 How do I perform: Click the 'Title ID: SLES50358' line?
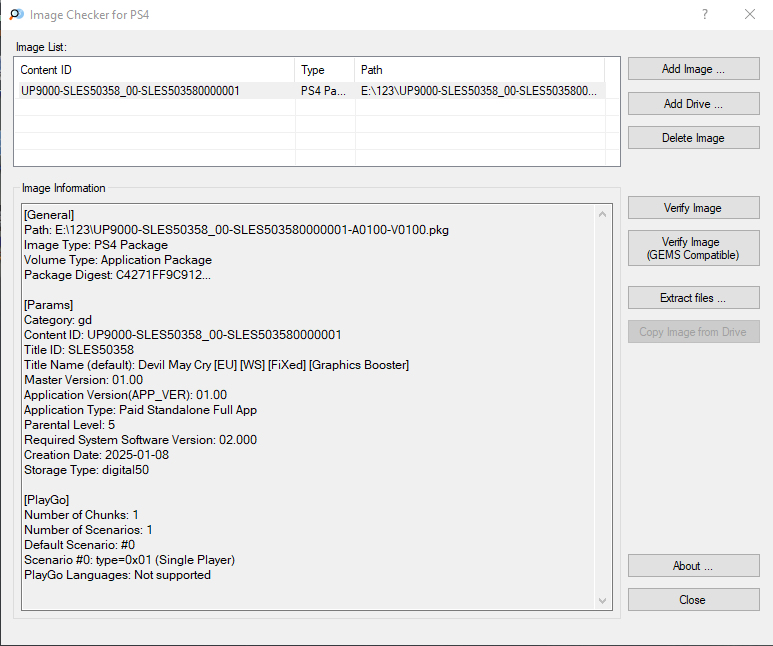[x=79, y=350]
